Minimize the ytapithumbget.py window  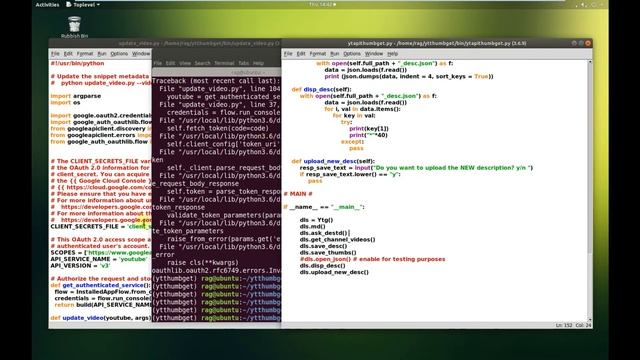pos(574,43)
